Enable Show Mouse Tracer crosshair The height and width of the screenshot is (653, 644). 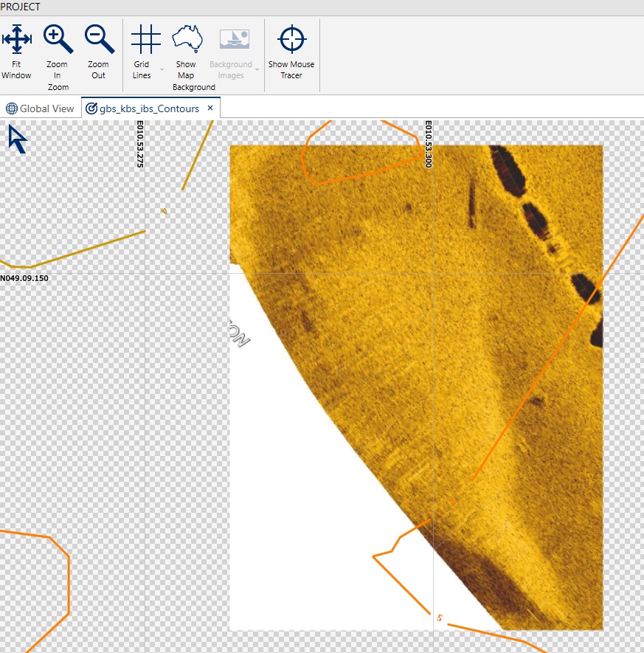tap(291, 39)
